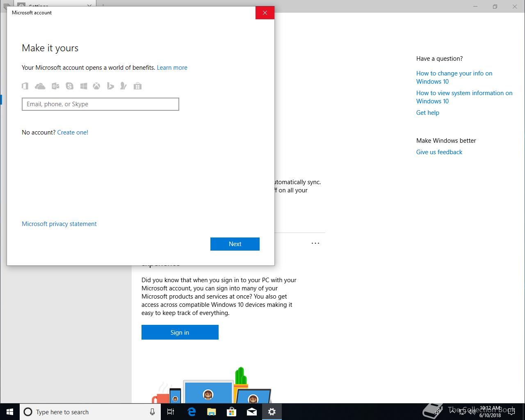Screen dimensions: 525x420
Task: Click the Get help link
Action: (x=428, y=113)
